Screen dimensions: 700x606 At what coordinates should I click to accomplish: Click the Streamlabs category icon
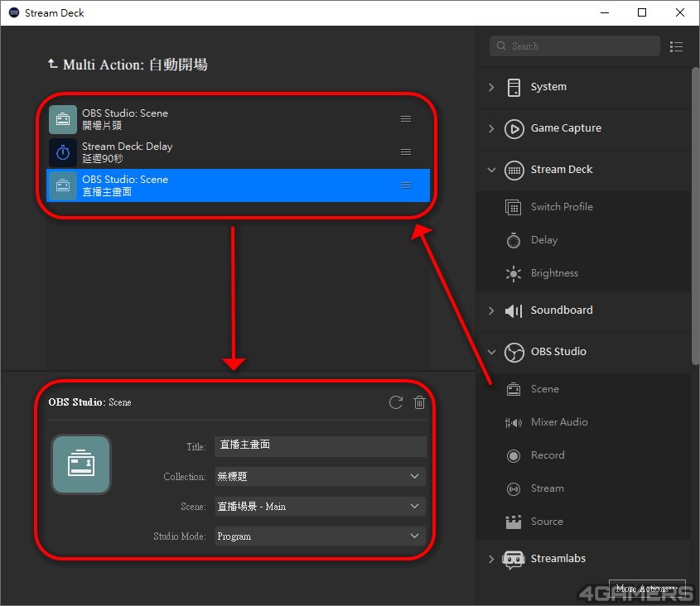(514, 559)
